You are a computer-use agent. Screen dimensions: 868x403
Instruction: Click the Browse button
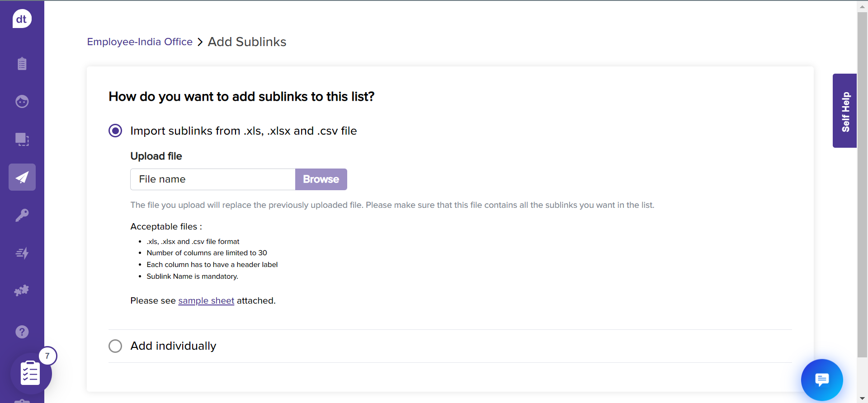tap(321, 179)
